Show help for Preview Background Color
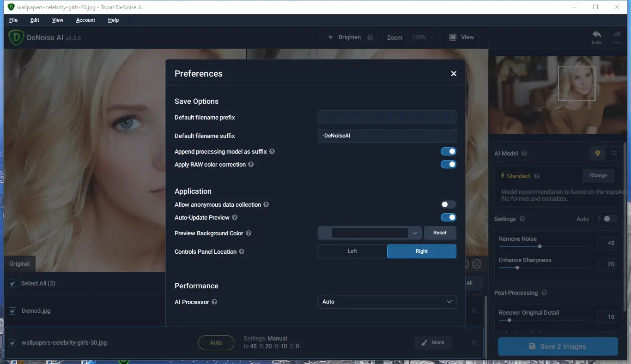 click(249, 233)
